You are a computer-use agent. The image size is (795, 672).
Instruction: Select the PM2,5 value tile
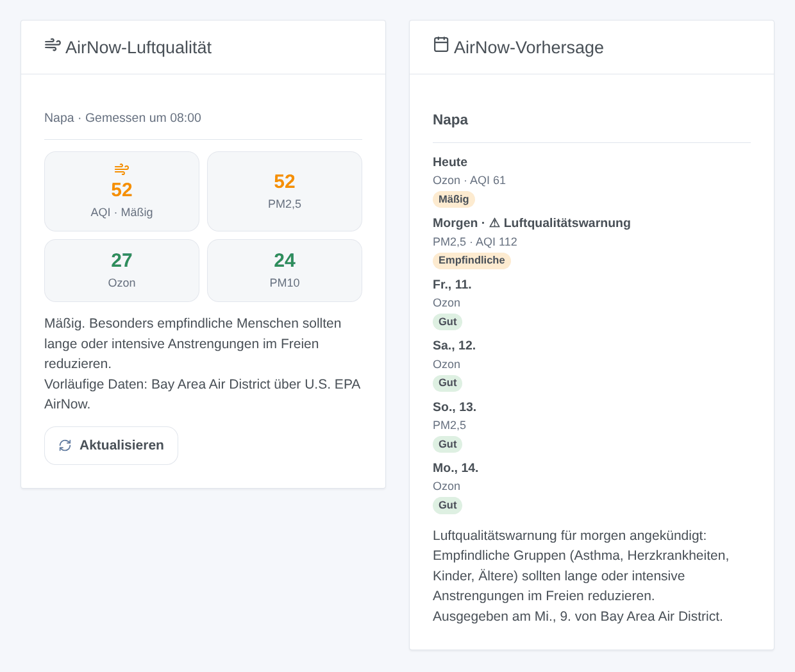click(285, 191)
